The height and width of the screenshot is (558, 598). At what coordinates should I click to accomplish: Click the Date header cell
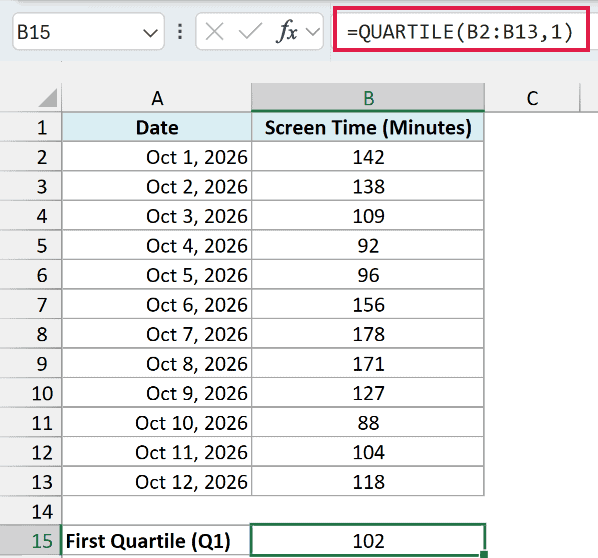pyautogui.click(x=157, y=127)
